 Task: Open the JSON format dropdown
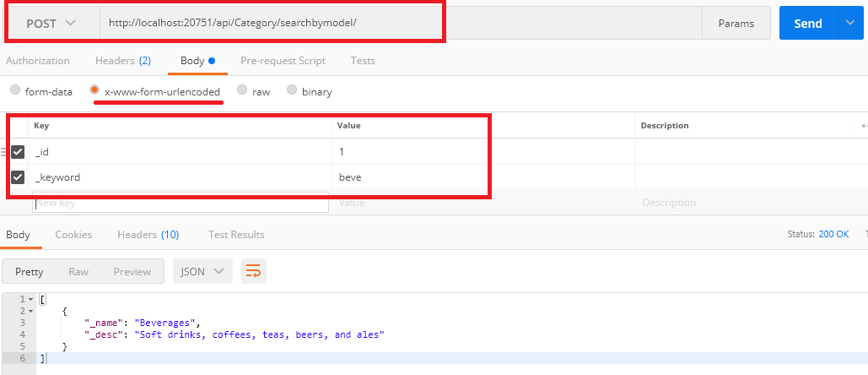pos(202,271)
